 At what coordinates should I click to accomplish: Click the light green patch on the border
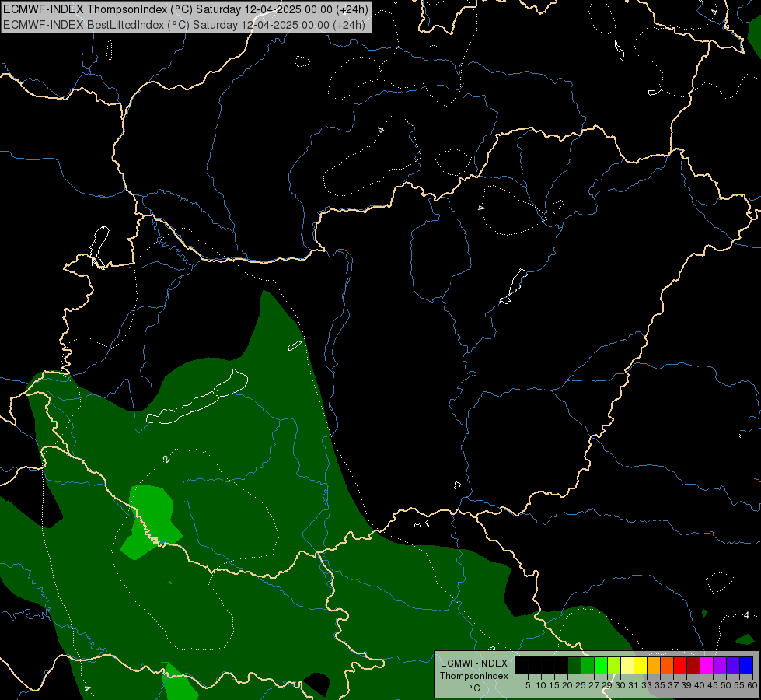tap(152, 522)
